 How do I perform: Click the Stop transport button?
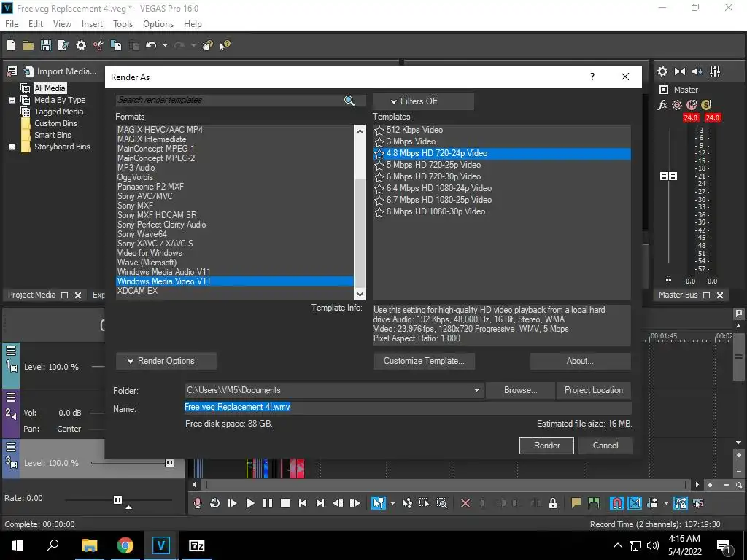pyautogui.click(x=285, y=503)
